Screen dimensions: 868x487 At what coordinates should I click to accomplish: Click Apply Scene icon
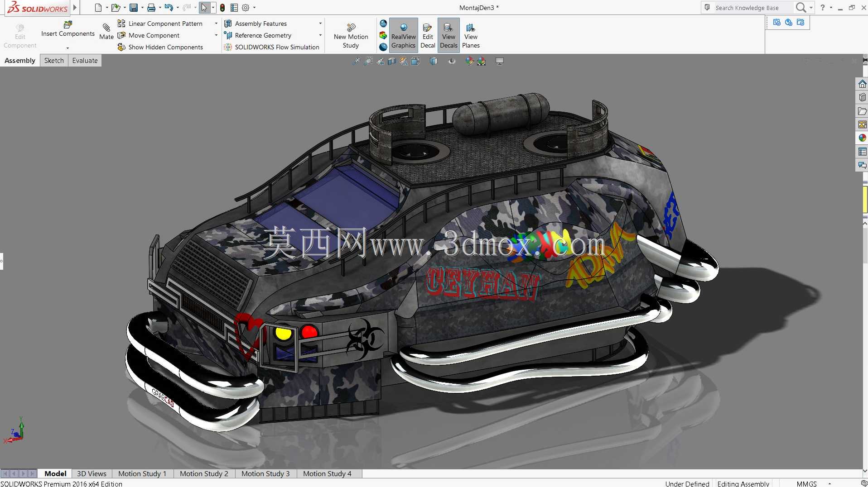(481, 61)
